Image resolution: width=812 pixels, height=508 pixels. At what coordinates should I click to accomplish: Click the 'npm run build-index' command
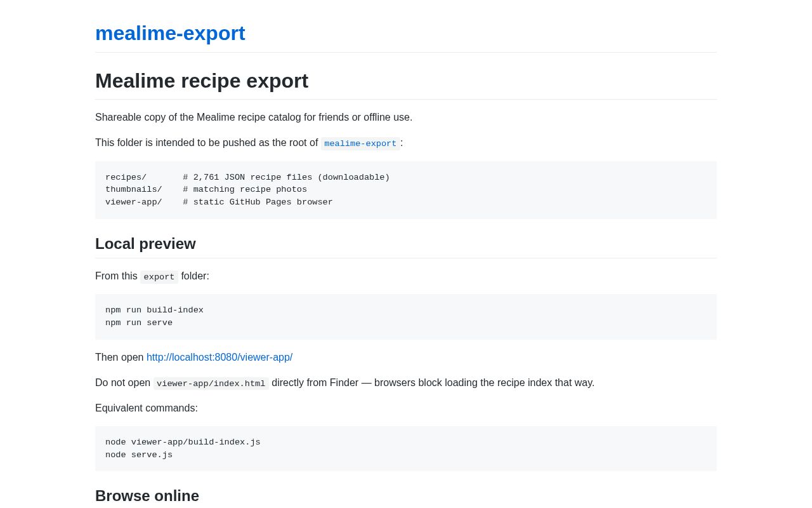pos(154,311)
